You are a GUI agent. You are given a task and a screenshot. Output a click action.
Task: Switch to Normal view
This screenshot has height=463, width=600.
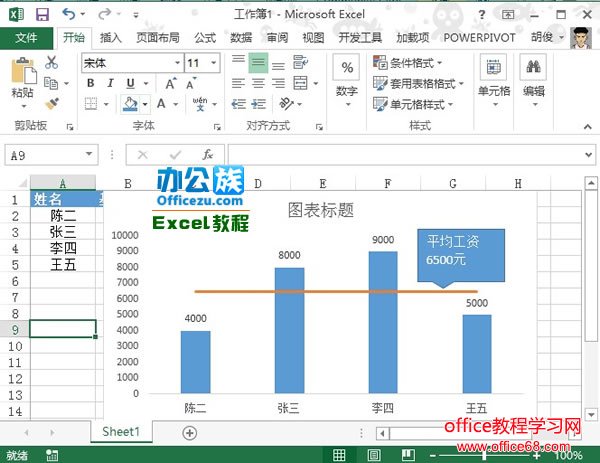point(339,455)
